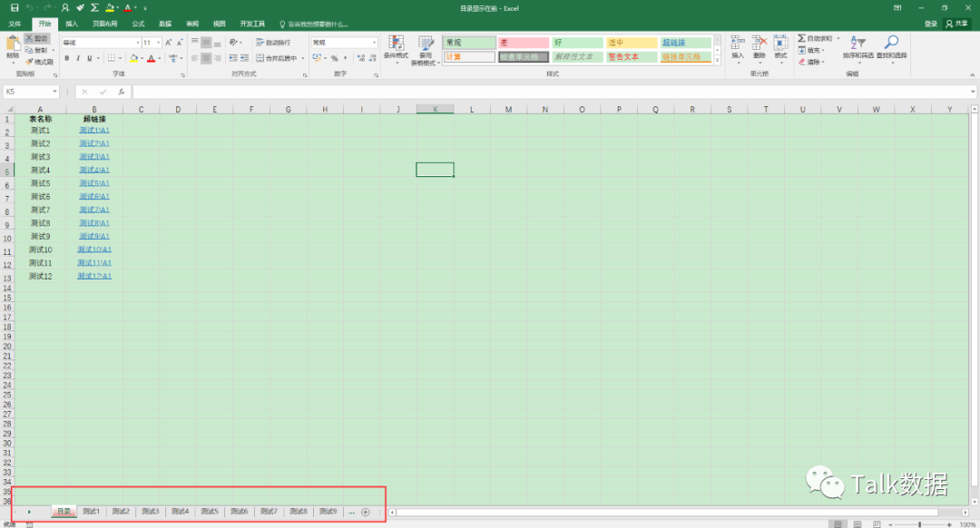Switch to the Developer (开发工具) tab
The image size is (980, 528).
pyautogui.click(x=252, y=24)
